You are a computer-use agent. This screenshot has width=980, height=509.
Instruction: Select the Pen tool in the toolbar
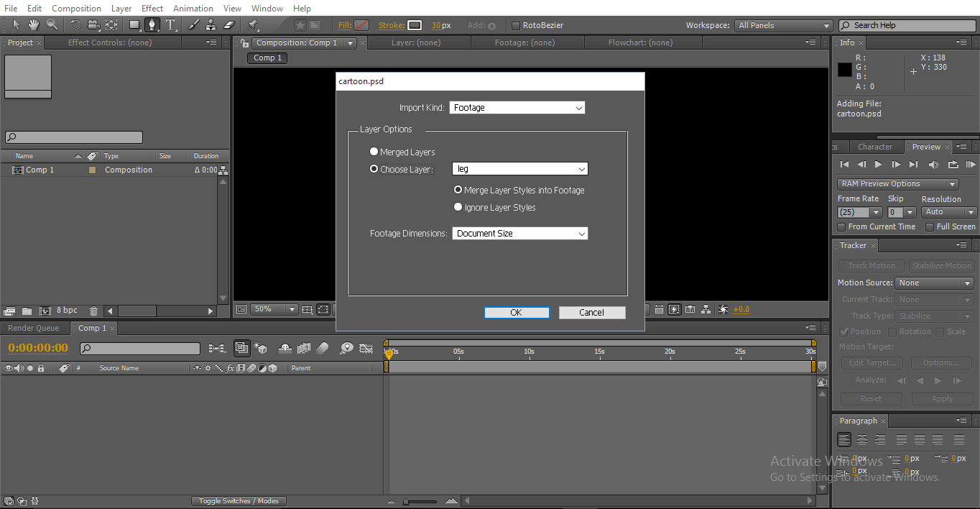[x=152, y=24]
